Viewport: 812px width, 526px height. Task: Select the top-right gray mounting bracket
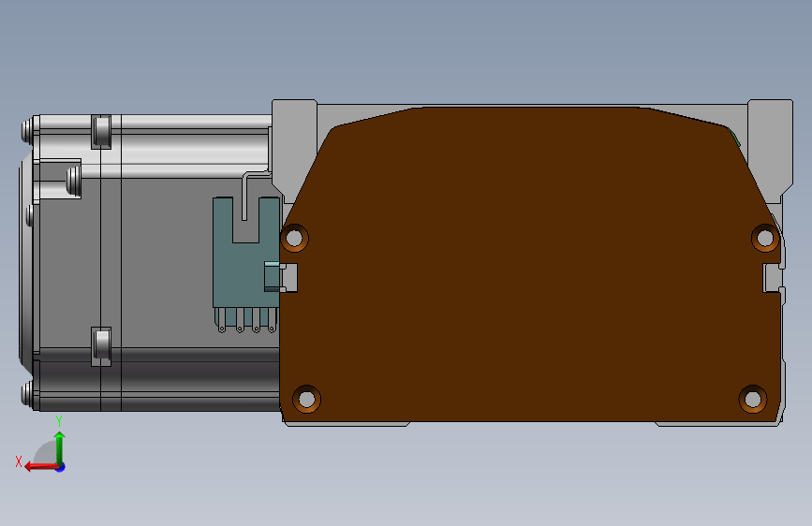[x=770, y=150]
